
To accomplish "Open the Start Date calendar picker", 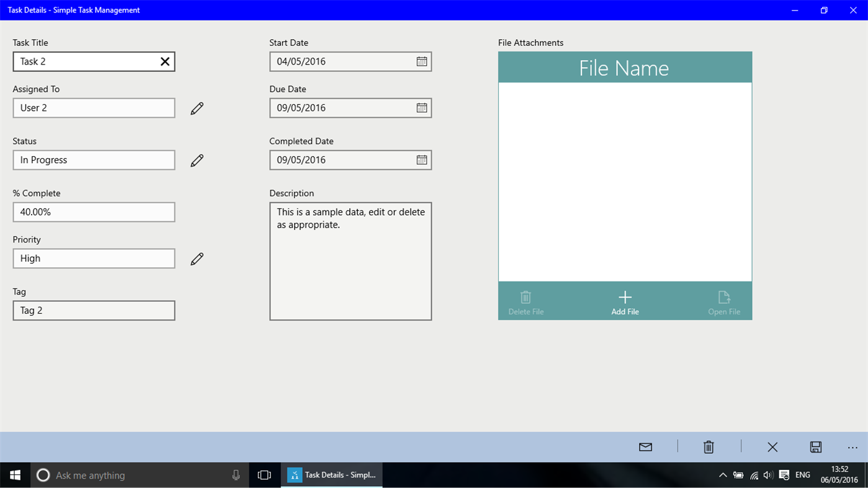I will click(x=422, y=61).
